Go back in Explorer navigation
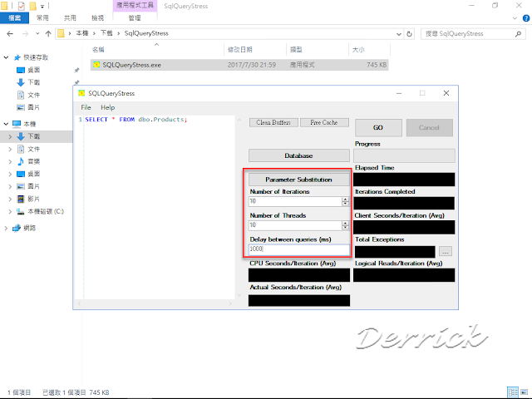Viewport: 532px width, 399px height. [x=10, y=33]
